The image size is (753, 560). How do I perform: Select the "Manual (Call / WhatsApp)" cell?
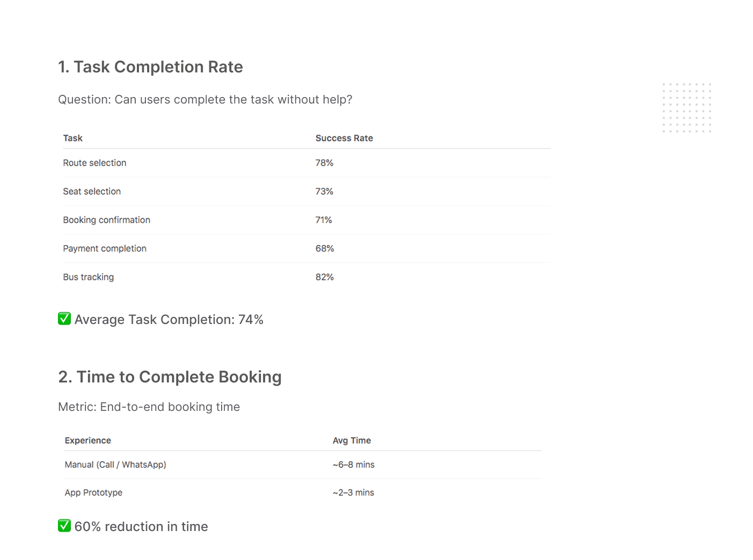tap(115, 465)
